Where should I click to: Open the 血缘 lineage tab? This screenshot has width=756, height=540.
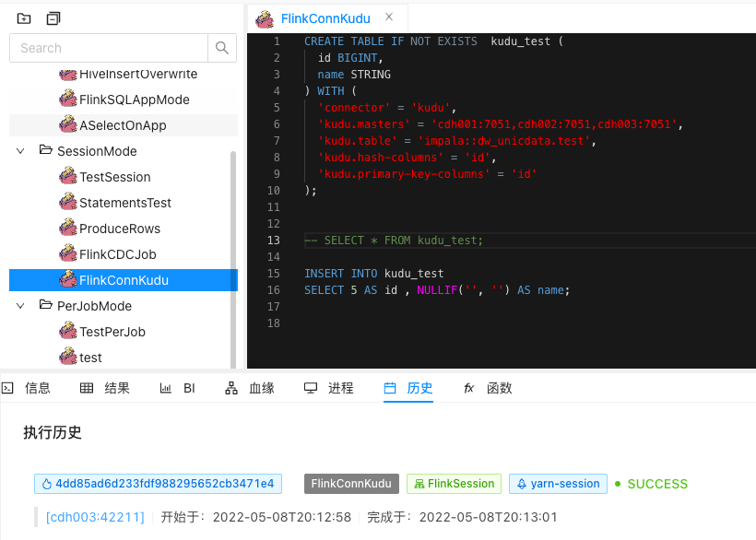(261, 388)
